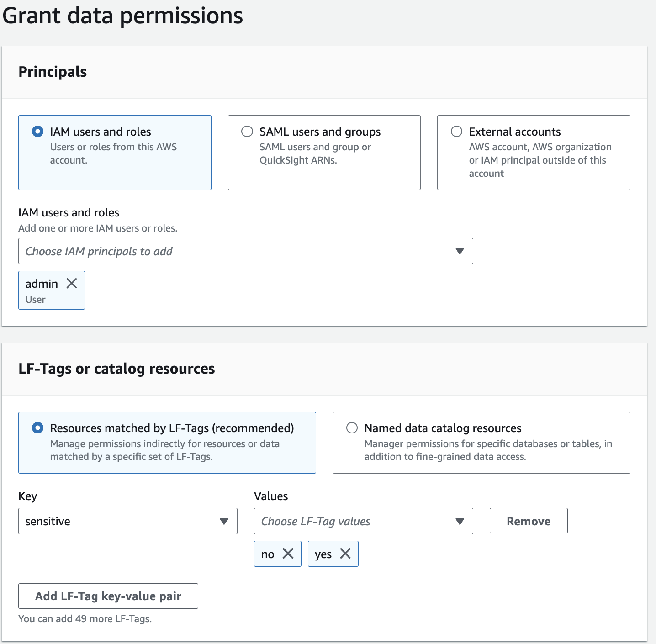Remove the 'no' LF-Tag value

click(288, 554)
